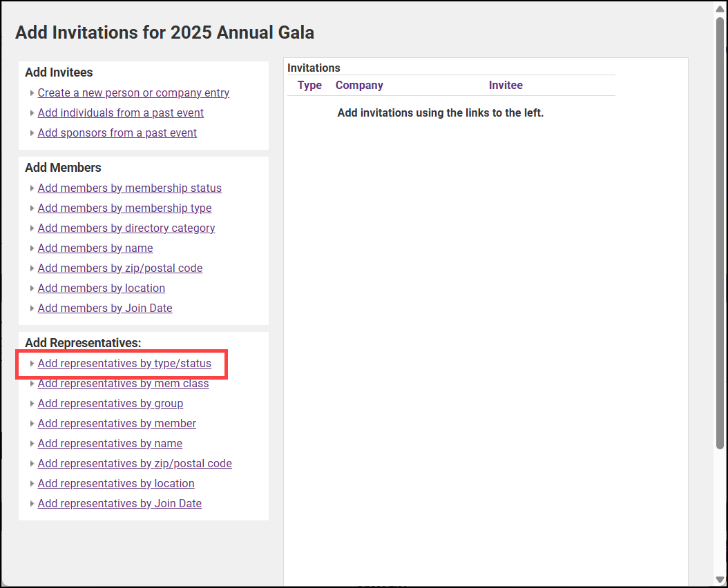Sort invitations by the Company column header
The width and height of the screenshot is (728, 588).
[359, 85]
